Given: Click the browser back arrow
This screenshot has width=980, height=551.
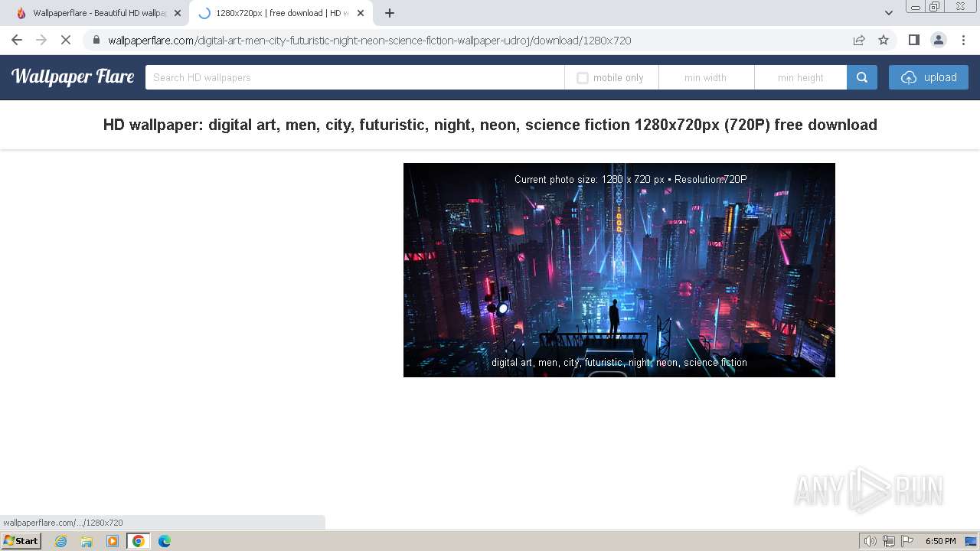Looking at the screenshot, I should pyautogui.click(x=17, y=40).
